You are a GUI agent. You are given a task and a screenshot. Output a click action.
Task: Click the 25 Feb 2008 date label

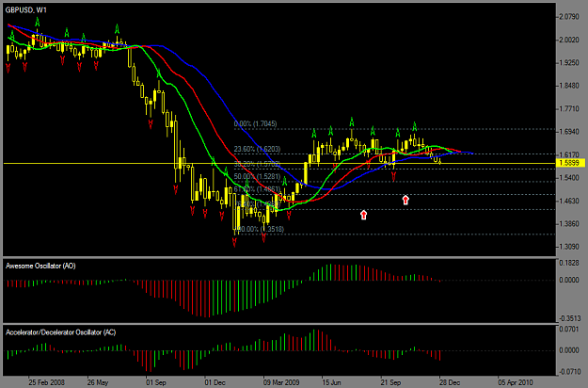click(x=46, y=382)
